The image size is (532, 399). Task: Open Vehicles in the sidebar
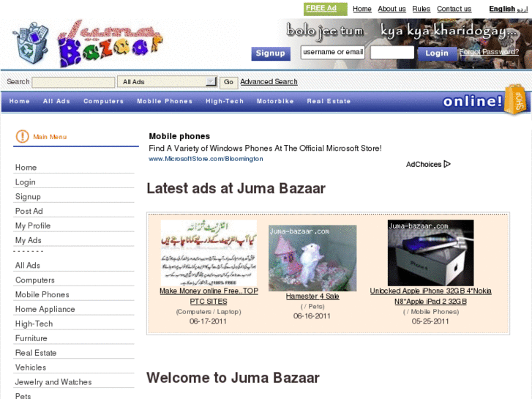31,368
